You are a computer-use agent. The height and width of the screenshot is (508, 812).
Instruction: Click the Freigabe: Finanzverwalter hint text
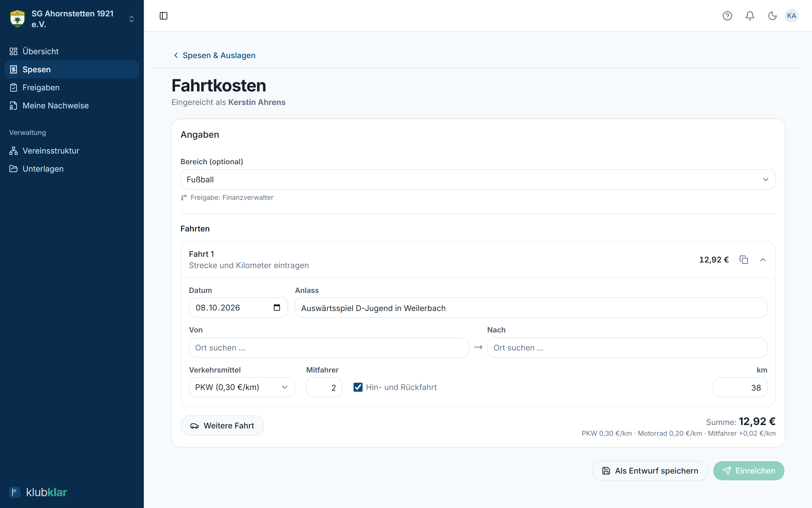(x=231, y=198)
